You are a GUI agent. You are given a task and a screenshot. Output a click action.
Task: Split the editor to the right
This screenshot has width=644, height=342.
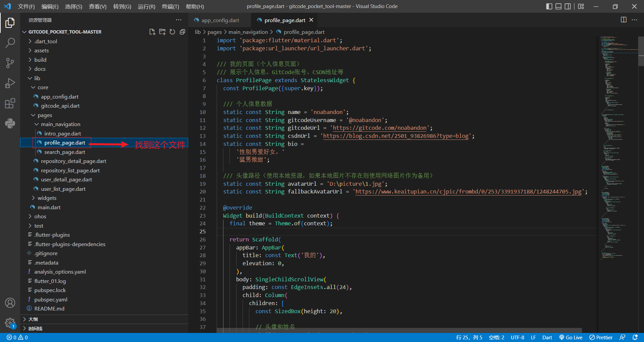point(624,20)
